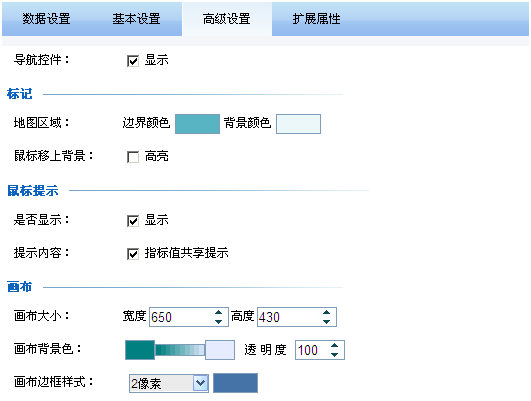This screenshot has height=401, width=531.
Task: Decrease canvas width with down arrow
Action: pyautogui.click(x=218, y=321)
